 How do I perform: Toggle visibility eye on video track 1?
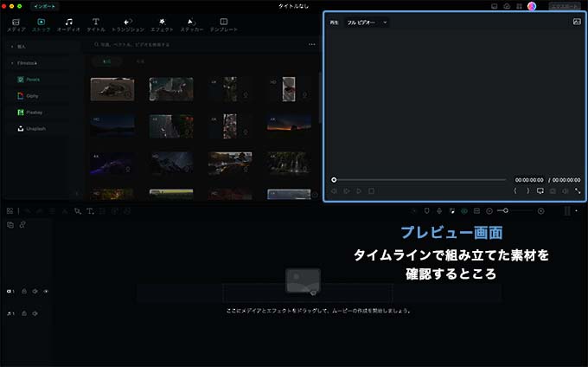(x=45, y=291)
